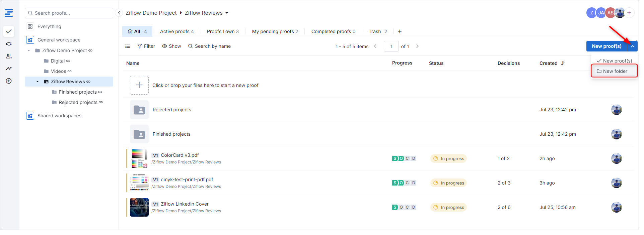
Task: Open the ColorCard v3.pdf thumbnail
Action: (x=139, y=158)
